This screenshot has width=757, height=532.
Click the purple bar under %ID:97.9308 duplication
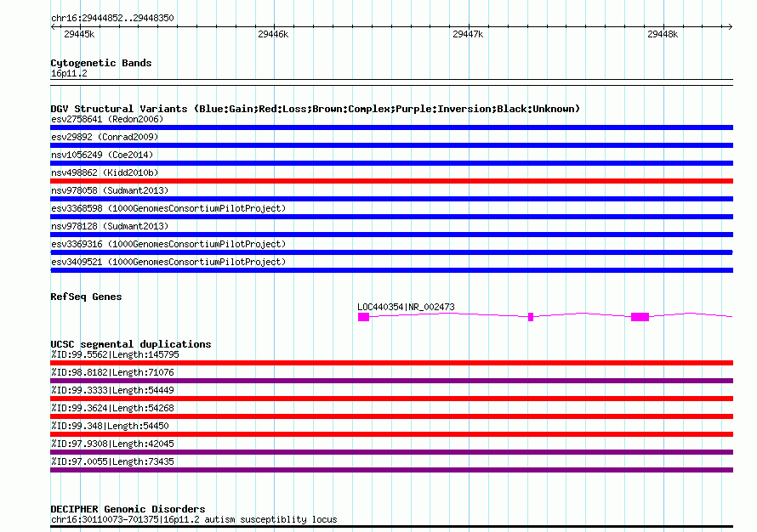click(391, 452)
